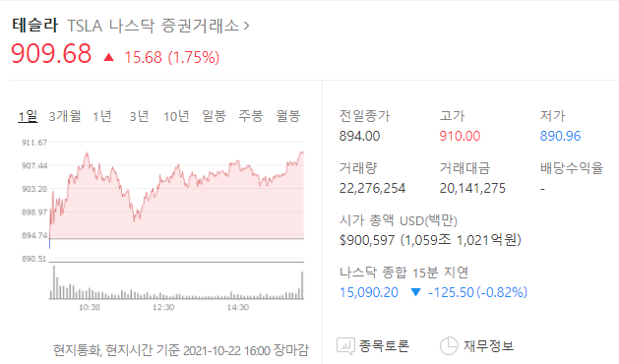Open the 종목토론 discussion link
Screen dimensions: 619x364
coord(384,346)
